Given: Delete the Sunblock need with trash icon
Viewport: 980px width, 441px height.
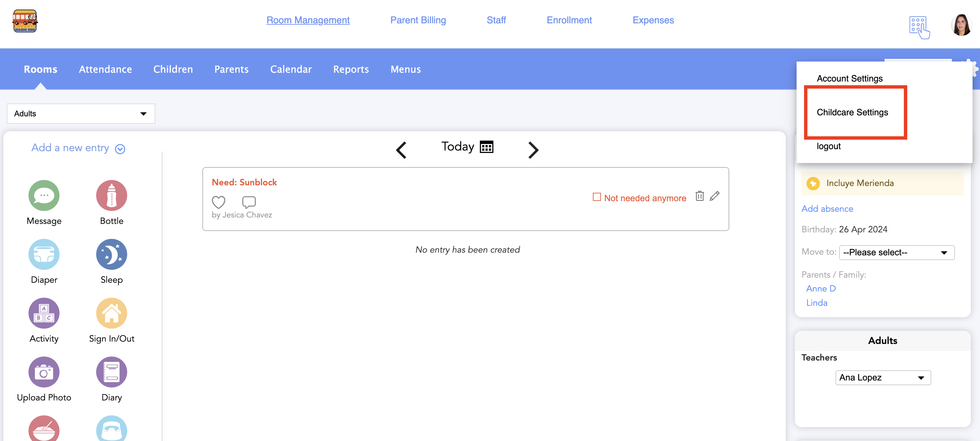Looking at the screenshot, I should click(699, 196).
